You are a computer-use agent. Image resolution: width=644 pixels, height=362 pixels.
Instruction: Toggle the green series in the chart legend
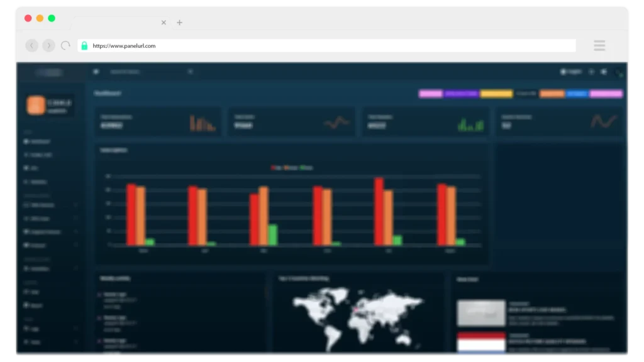[x=303, y=168]
